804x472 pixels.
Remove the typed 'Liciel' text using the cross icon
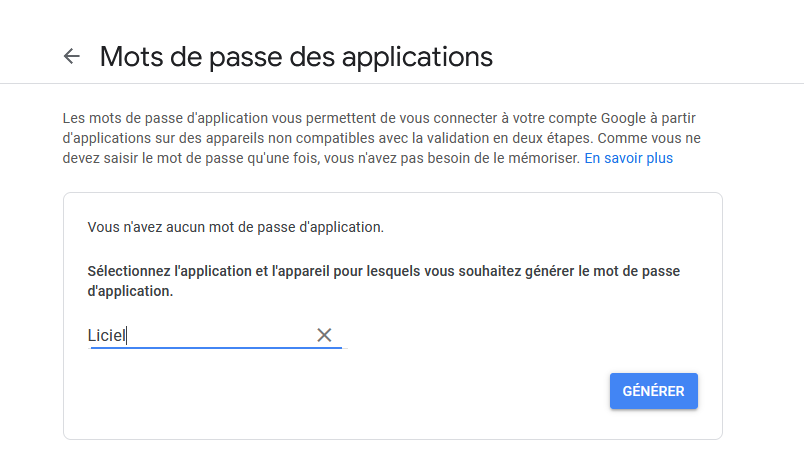(324, 335)
